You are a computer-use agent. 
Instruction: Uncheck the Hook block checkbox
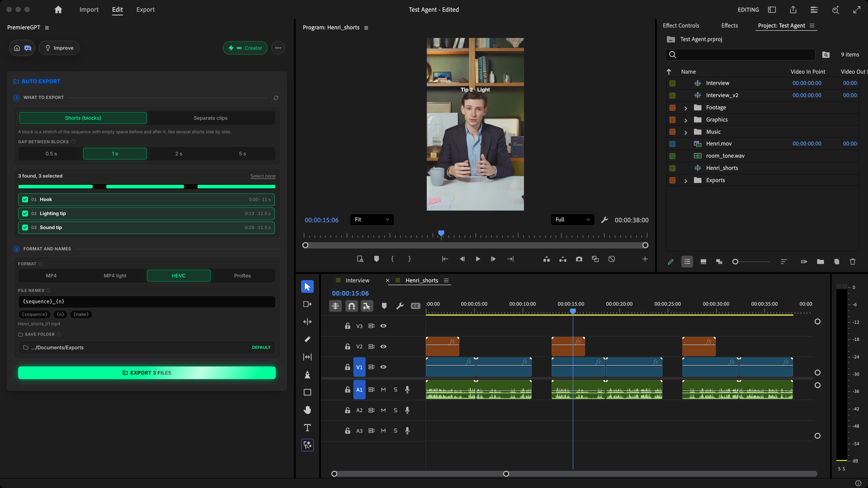25,200
